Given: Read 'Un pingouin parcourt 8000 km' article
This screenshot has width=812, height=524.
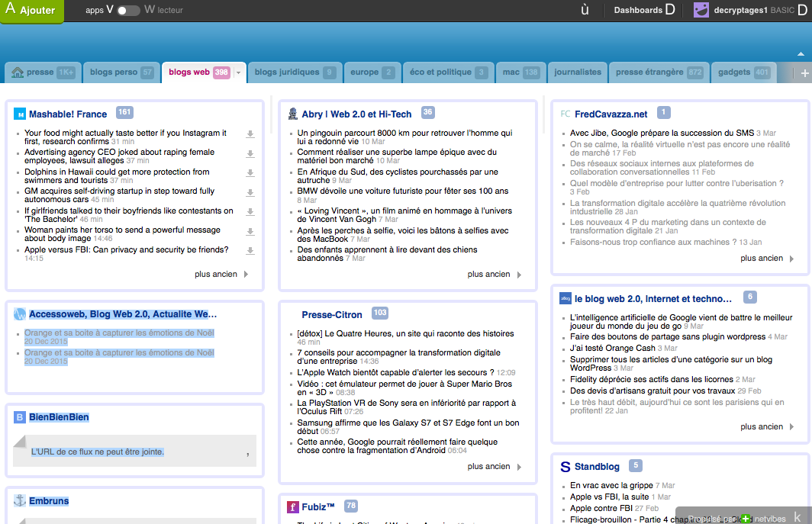Looking at the screenshot, I should coord(404,137).
